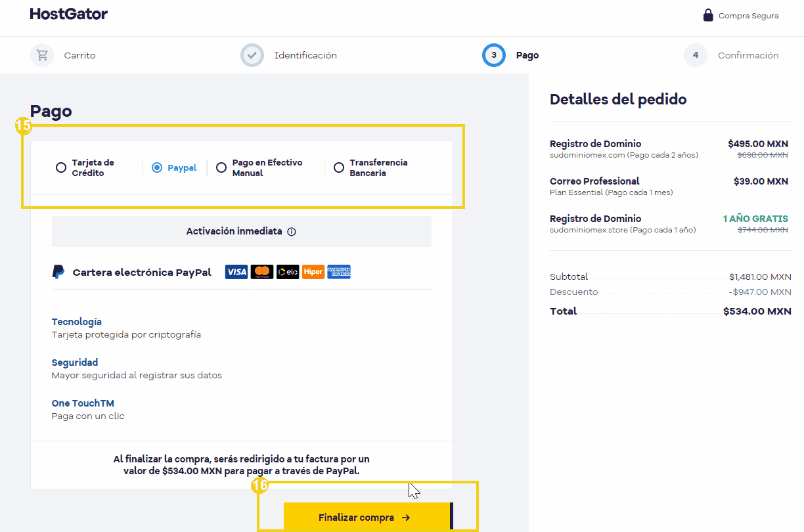The width and height of the screenshot is (804, 532).
Task: Click the Subtotal $1,481.00 MXN amount
Action: click(760, 277)
